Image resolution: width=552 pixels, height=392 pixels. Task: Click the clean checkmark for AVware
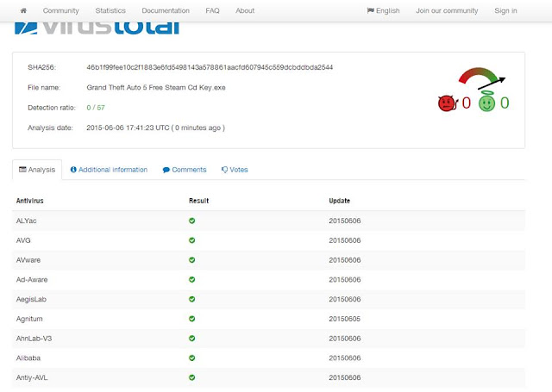191,260
